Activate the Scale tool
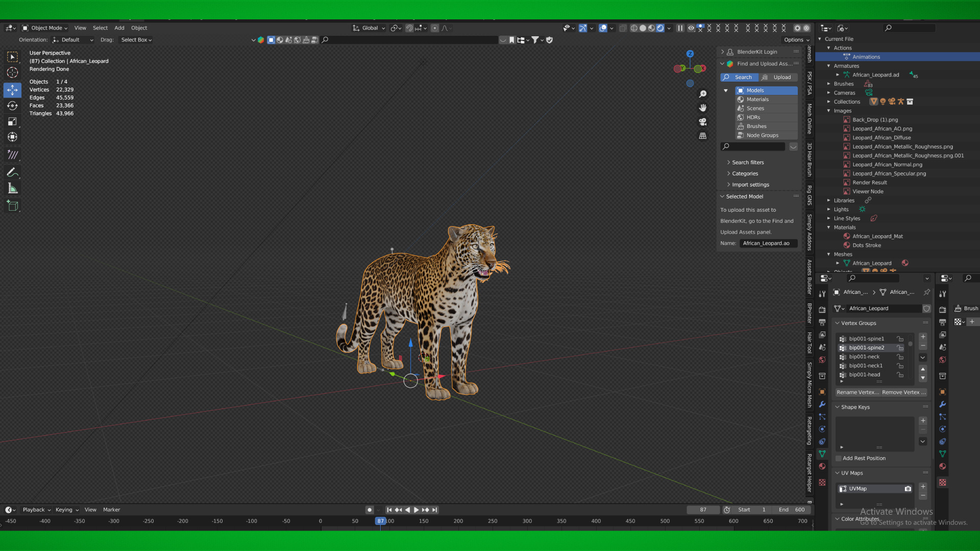Viewport: 980px width, 551px height. [12, 121]
